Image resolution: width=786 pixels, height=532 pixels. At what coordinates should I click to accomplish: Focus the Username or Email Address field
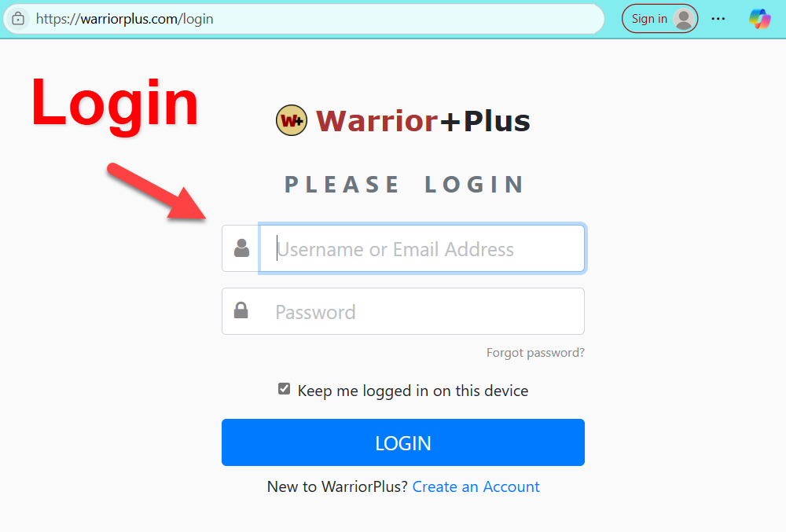(422, 248)
